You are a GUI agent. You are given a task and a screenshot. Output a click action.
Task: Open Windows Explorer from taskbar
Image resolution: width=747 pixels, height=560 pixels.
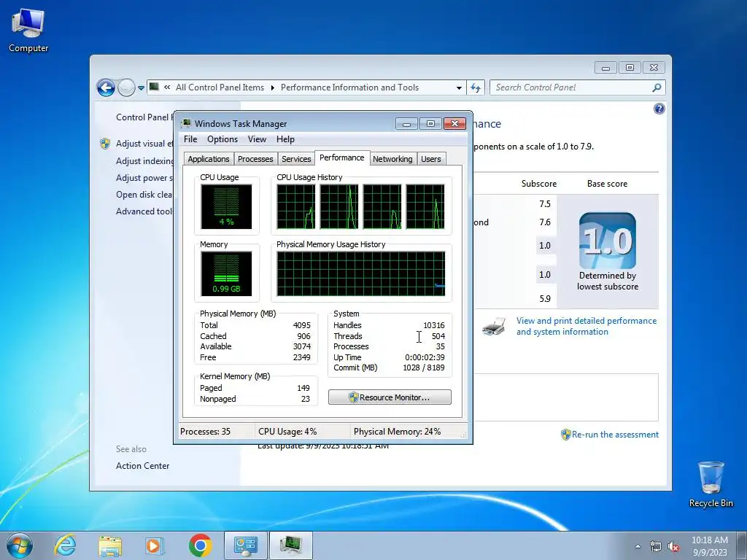[110, 545]
